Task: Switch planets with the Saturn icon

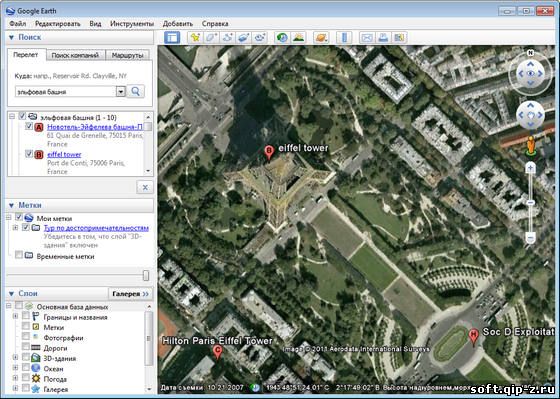Action: [321, 38]
